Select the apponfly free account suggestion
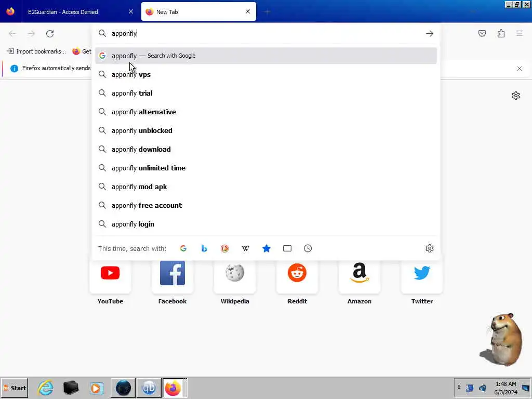Viewport: 532px width, 399px height. 266,205
